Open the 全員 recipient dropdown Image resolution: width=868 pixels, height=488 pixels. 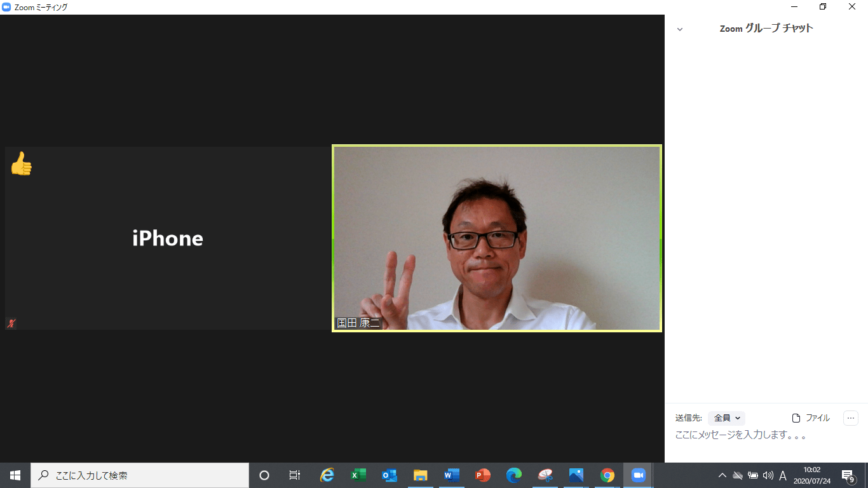(727, 418)
